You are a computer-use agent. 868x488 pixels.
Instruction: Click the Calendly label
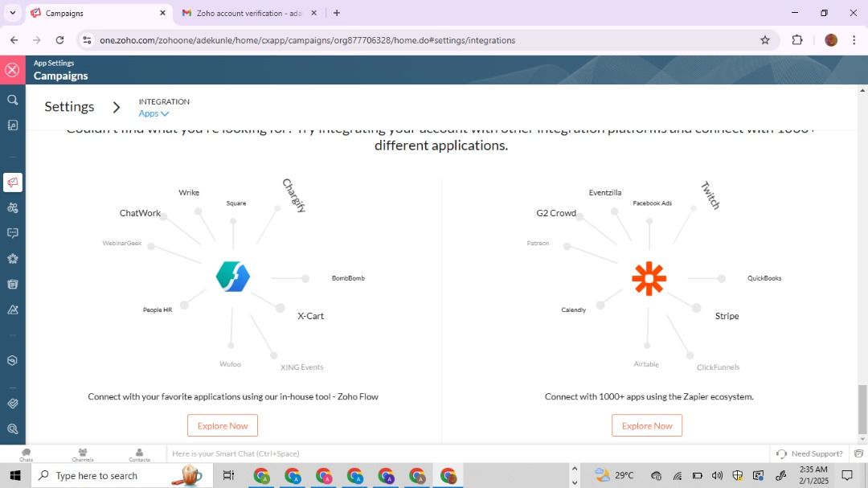(x=574, y=310)
